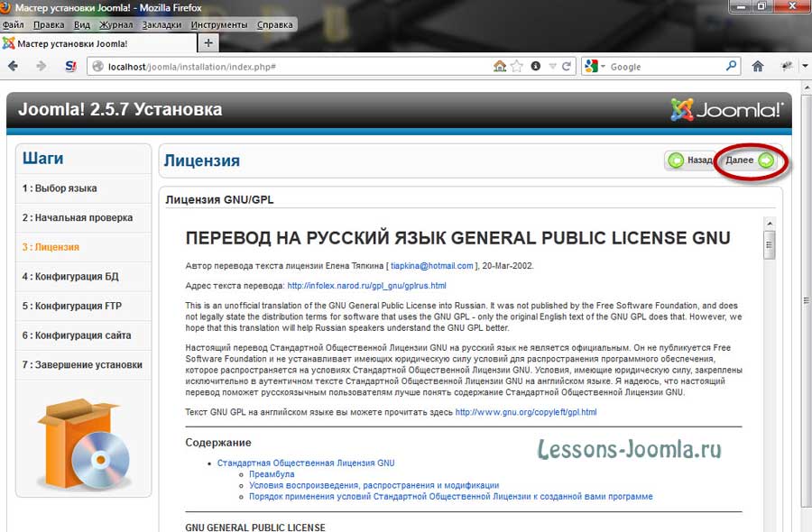Open the Закладки menu
812x532 pixels.
[x=161, y=24]
